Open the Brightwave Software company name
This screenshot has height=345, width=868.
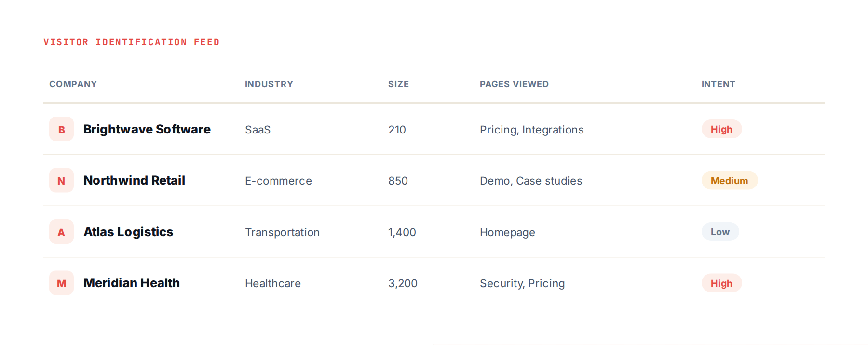147,129
